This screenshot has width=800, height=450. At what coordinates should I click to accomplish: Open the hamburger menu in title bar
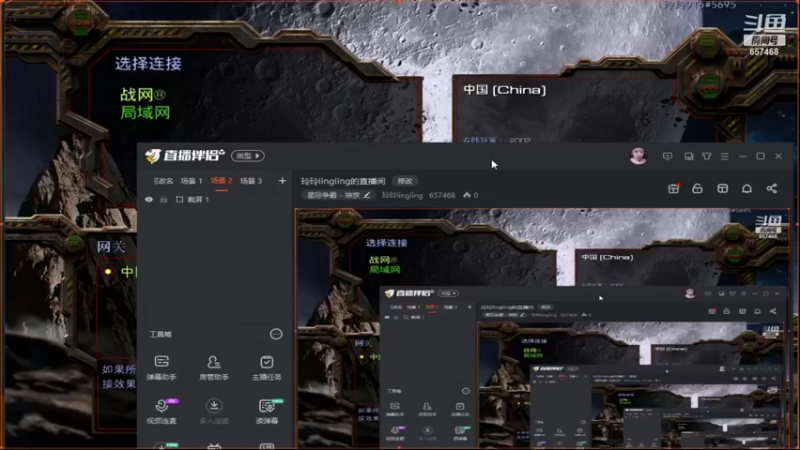(724, 156)
